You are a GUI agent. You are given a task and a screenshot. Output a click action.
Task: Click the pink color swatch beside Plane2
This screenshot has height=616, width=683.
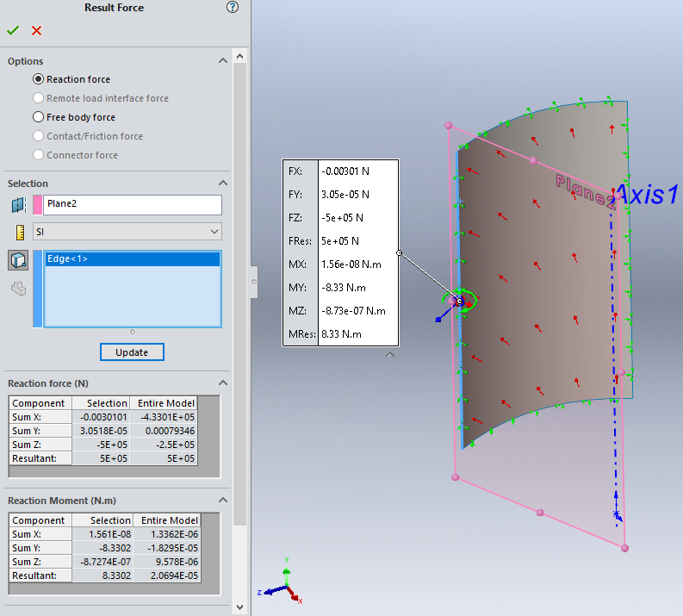37,204
